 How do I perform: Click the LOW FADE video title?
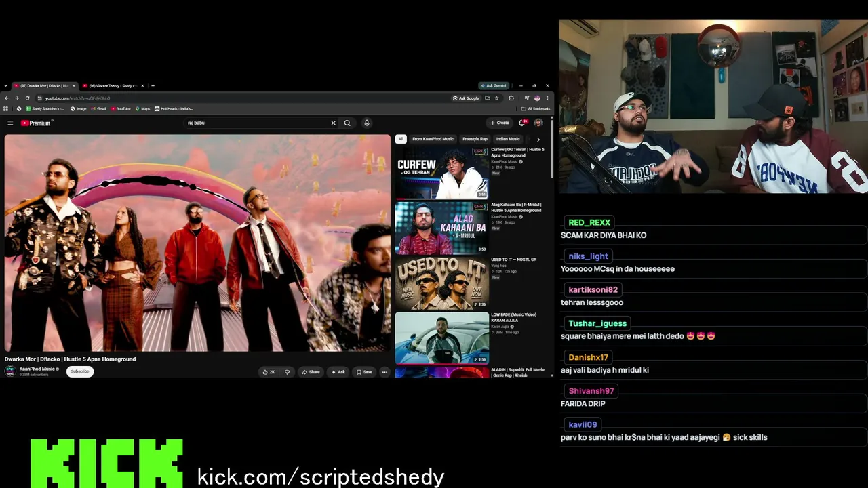click(514, 317)
